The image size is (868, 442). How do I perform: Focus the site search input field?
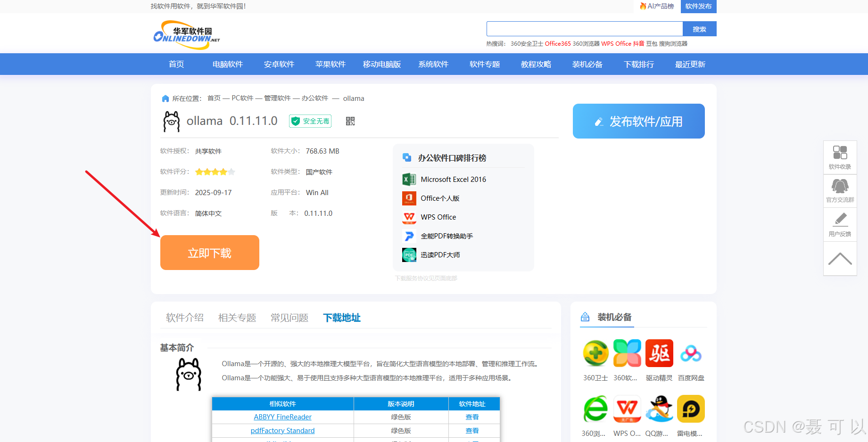click(585, 29)
